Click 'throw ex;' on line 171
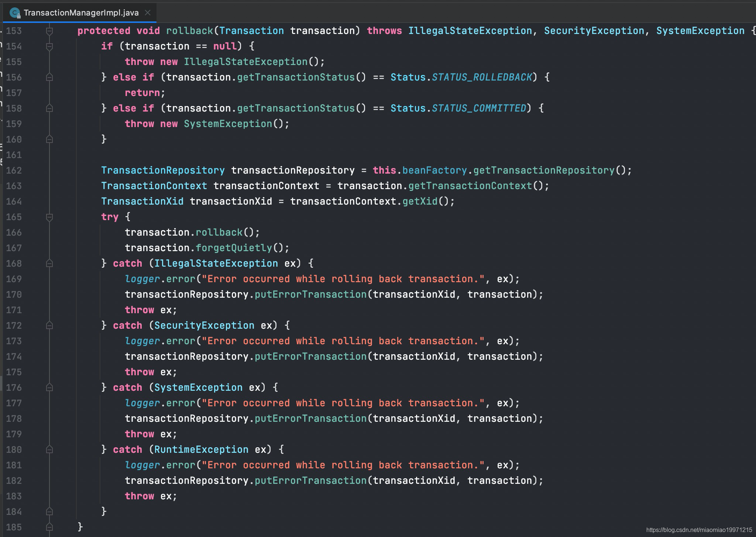This screenshot has height=537, width=756. 151,310
